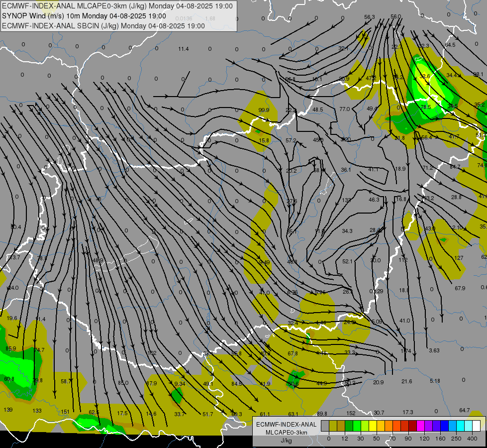Viewport: 487px width, 448px height.
Task: Click the map value 102
Action: pyautogui.click(x=152, y=353)
